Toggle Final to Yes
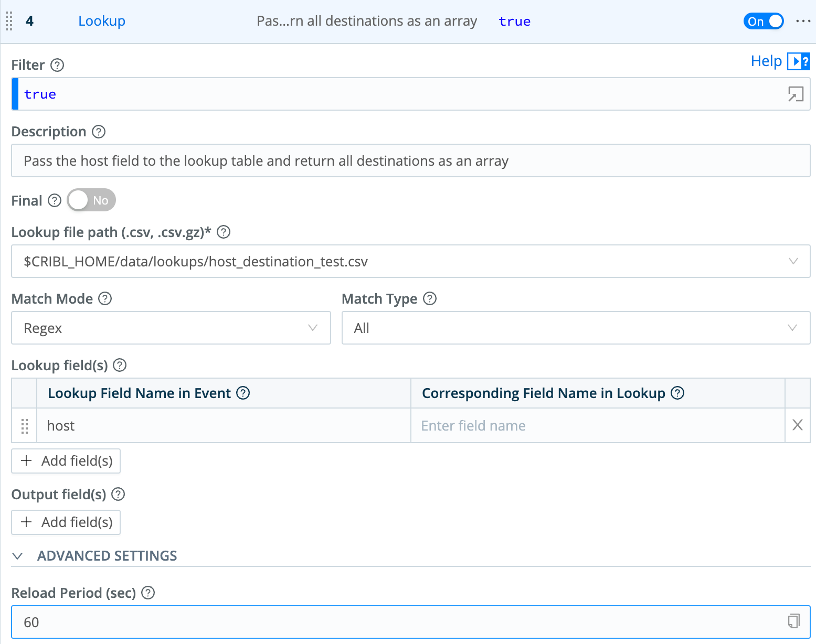Screen dimensions: 816x644 tap(91, 200)
